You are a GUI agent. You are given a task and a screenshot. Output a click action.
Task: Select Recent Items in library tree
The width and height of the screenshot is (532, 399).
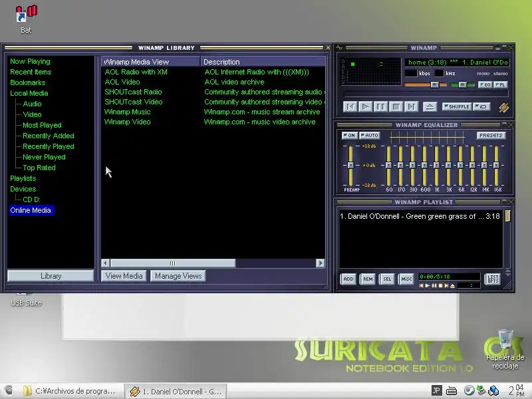pos(31,72)
